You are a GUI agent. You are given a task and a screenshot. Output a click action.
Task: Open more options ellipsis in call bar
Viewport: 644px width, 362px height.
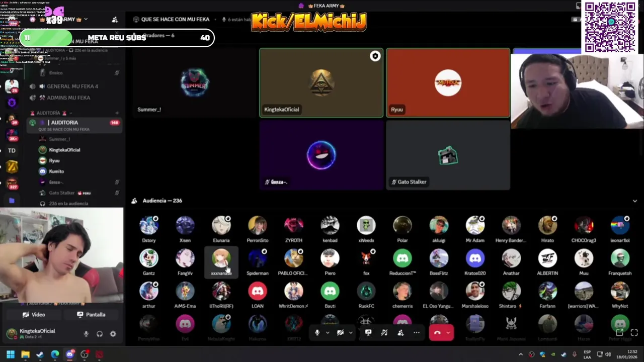point(417,333)
